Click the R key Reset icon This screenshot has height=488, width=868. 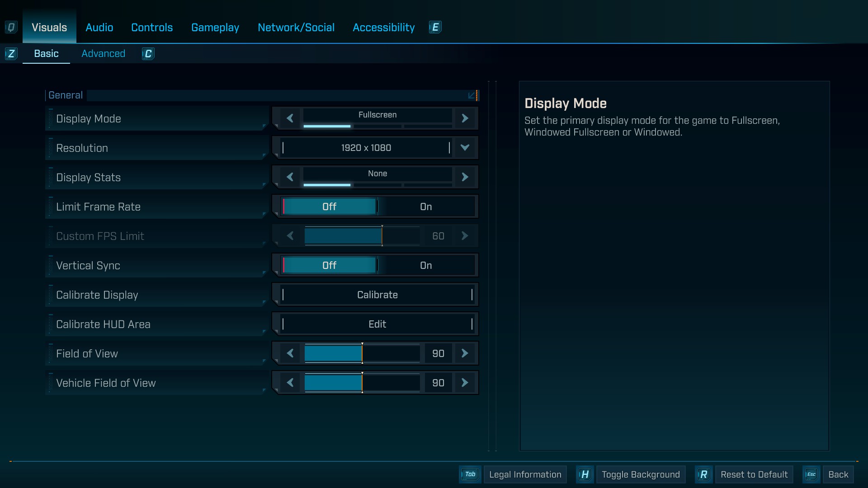pos(703,474)
